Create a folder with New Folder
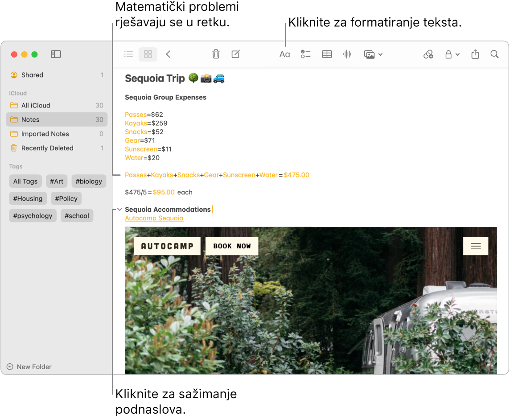This screenshot has height=420, width=510. pos(29,366)
